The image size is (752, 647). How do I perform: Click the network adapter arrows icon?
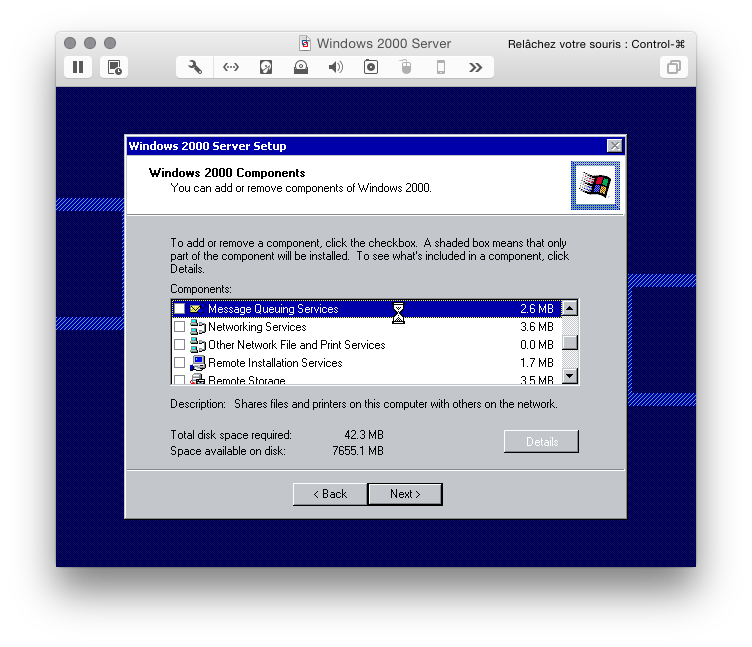(x=231, y=67)
